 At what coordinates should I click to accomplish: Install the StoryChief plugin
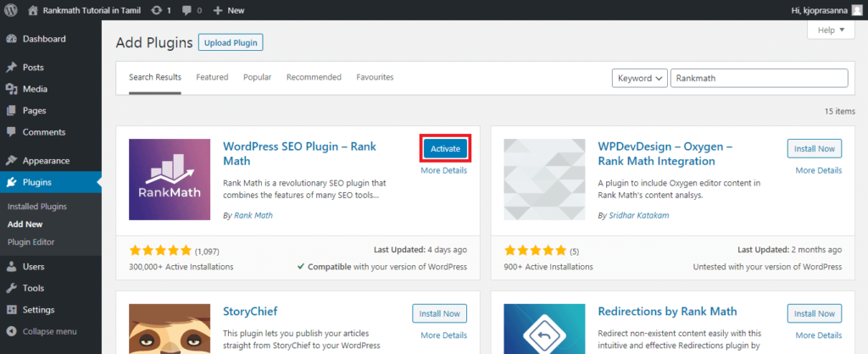point(440,313)
